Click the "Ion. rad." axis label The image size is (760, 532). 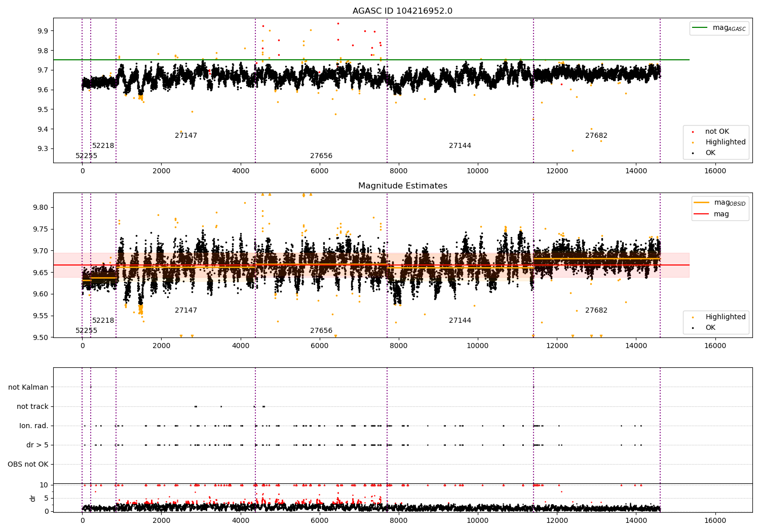pos(34,426)
